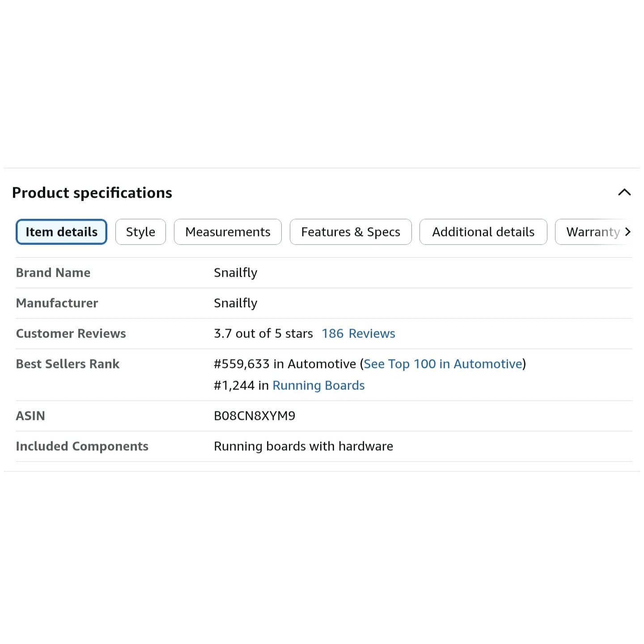Click the right arrow to scroll tabs
644x644 pixels.
[628, 232]
